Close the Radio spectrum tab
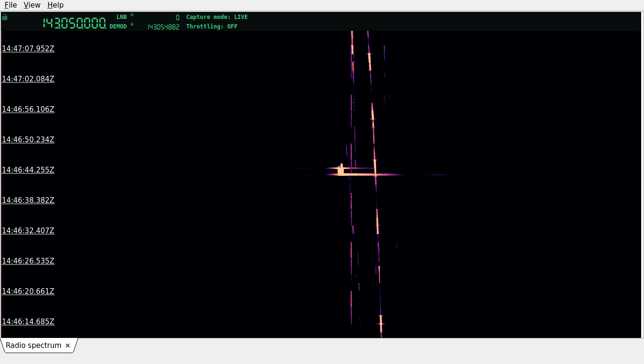Viewport: 644px width, 364px height. 68,346
